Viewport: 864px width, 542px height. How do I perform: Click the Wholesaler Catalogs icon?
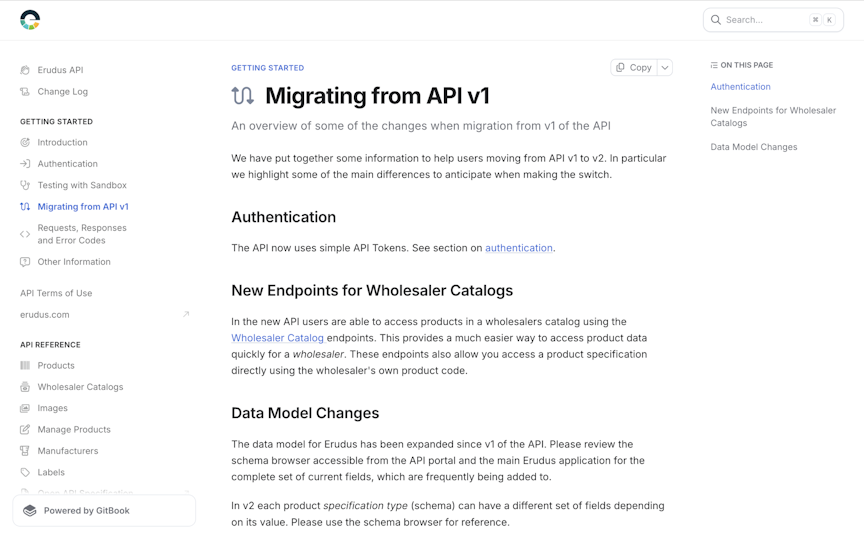pyautogui.click(x=25, y=387)
